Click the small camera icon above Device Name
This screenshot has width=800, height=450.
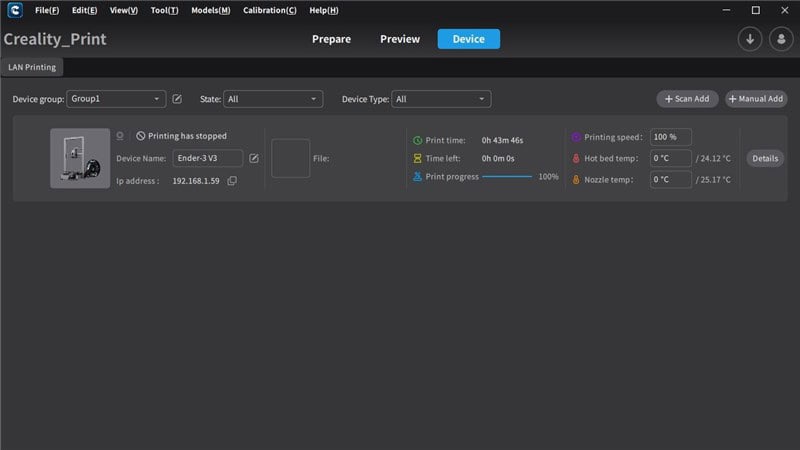point(120,136)
